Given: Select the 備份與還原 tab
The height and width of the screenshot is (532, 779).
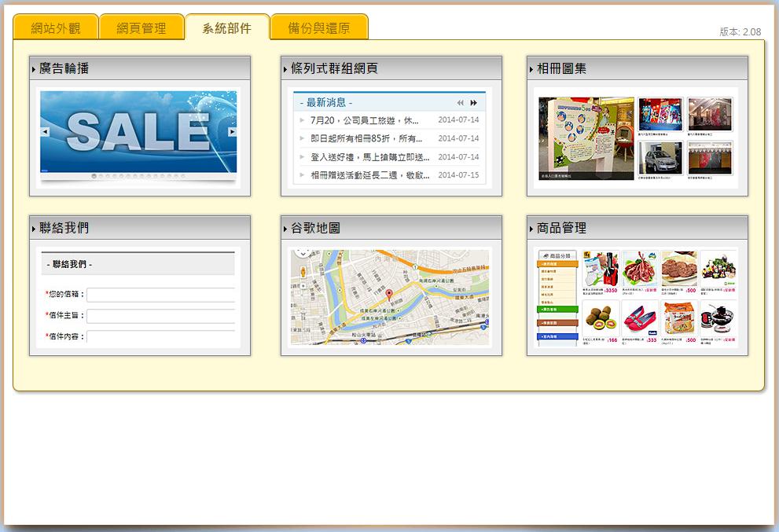Looking at the screenshot, I should click(x=319, y=28).
